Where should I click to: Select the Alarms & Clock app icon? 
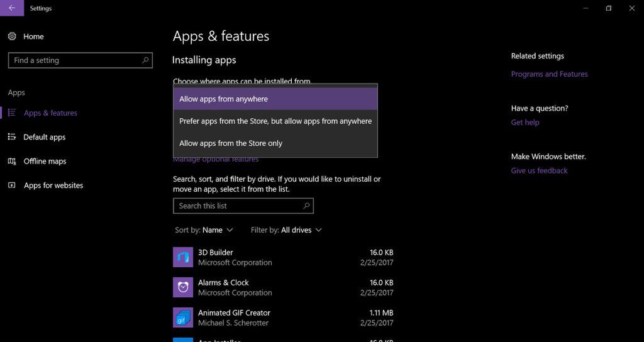coord(183,287)
